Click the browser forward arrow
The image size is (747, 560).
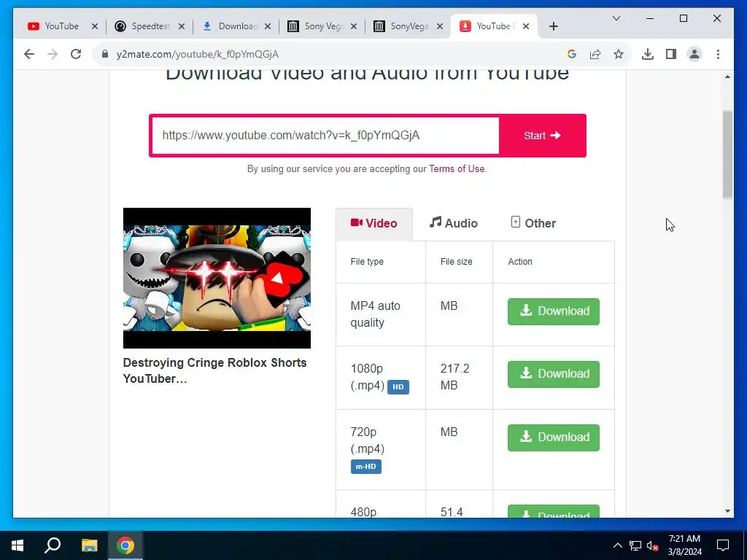[x=53, y=54]
